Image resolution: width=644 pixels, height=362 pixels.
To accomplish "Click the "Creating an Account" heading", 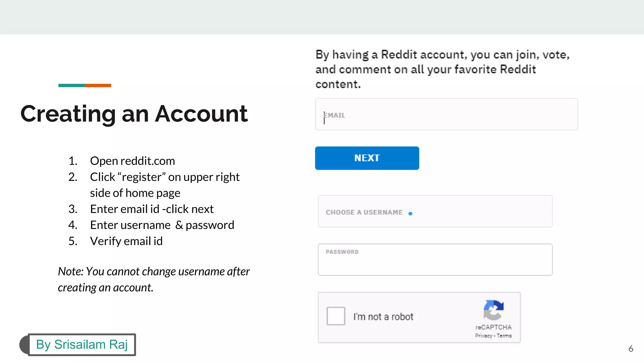I will click(x=134, y=114).
